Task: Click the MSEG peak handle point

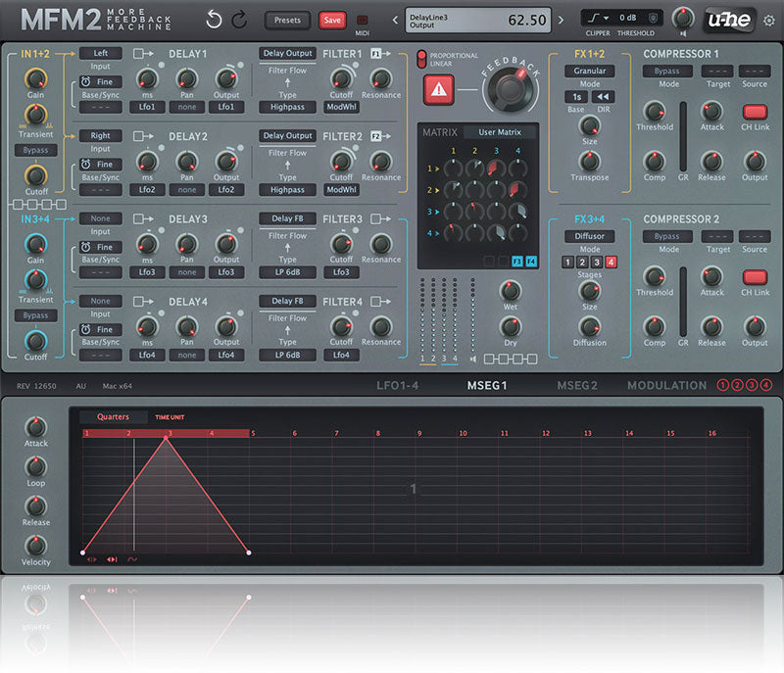Action: coord(166,438)
